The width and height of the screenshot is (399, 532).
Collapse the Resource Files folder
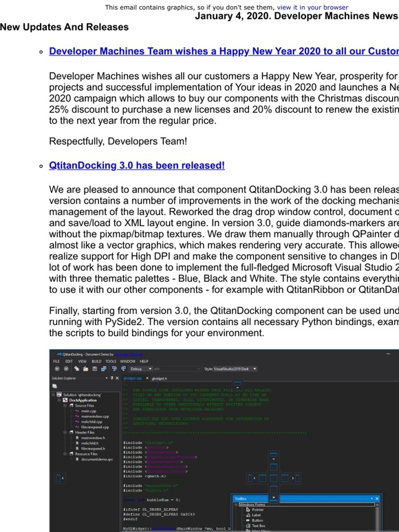65,454
